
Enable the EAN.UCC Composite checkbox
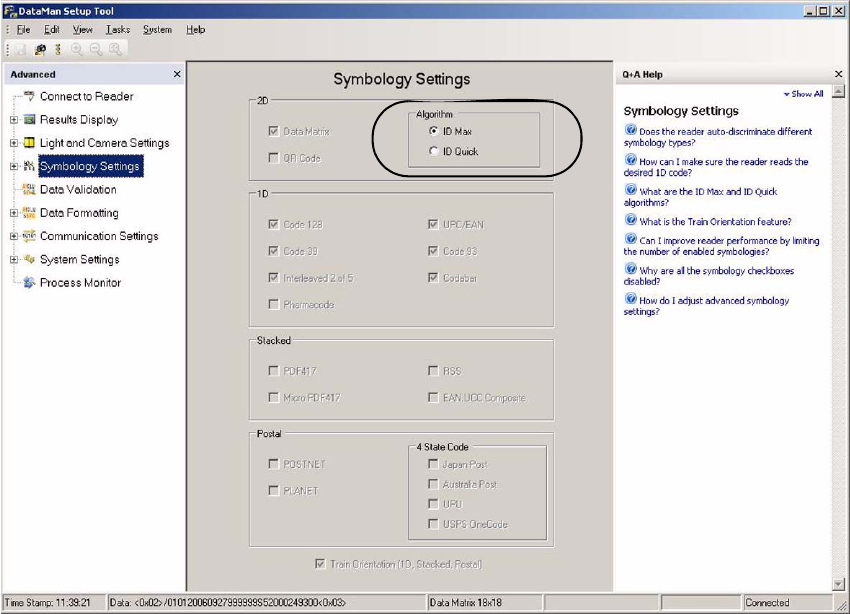433,398
